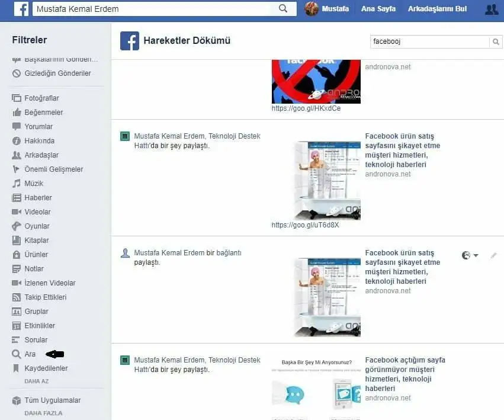The height and width of the screenshot is (420, 504).
Task: Open the https://goo.gl/HKxdCe link
Action: pos(306,108)
